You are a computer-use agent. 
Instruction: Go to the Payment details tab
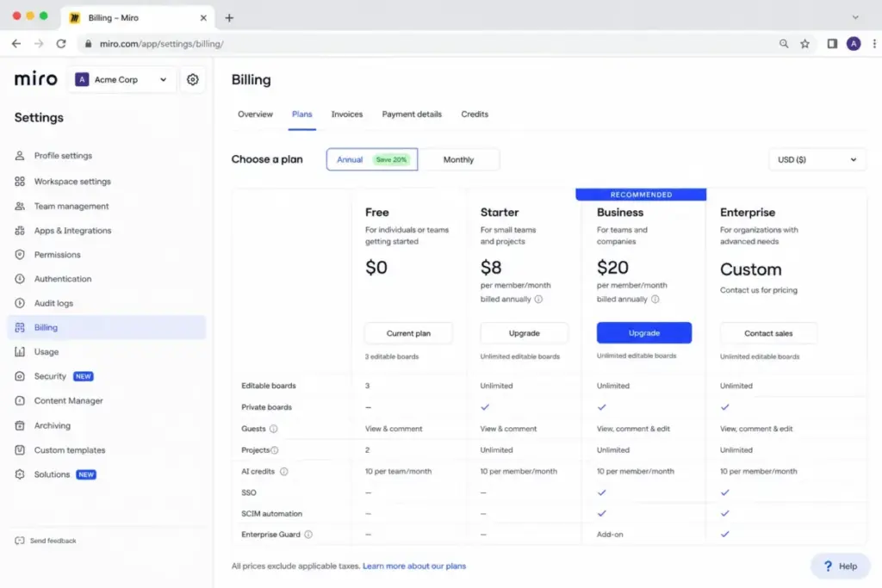(412, 115)
